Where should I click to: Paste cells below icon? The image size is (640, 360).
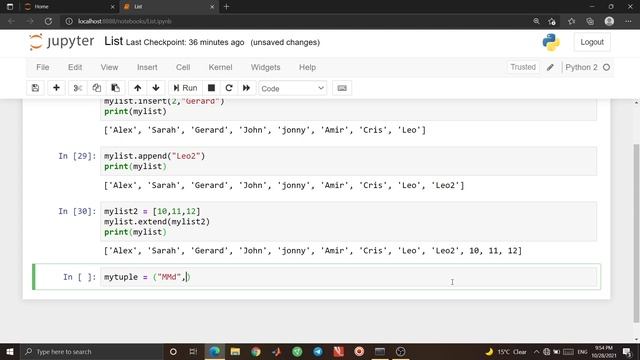pos(116,88)
